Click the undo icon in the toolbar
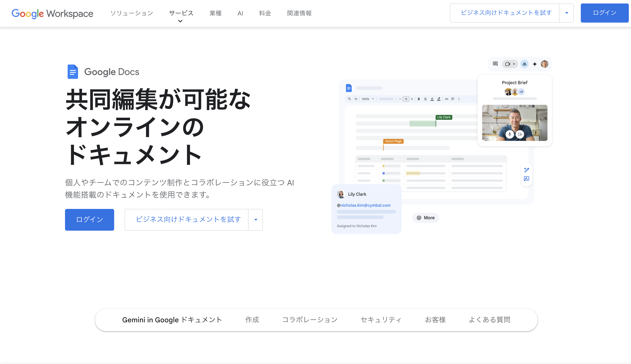This screenshot has height=364, width=631. click(356, 99)
